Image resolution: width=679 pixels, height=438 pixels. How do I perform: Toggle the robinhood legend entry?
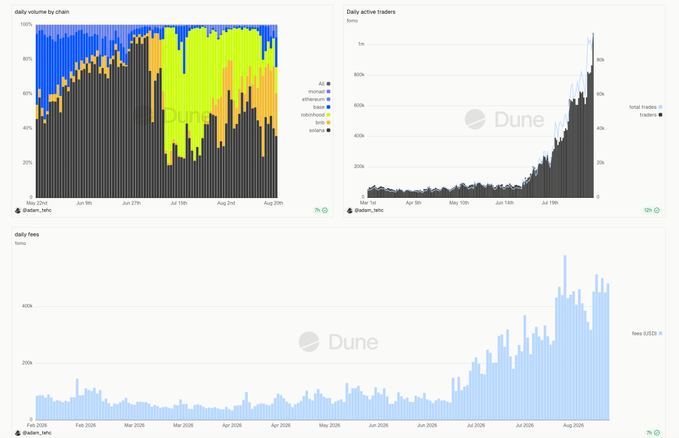[x=316, y=115]
